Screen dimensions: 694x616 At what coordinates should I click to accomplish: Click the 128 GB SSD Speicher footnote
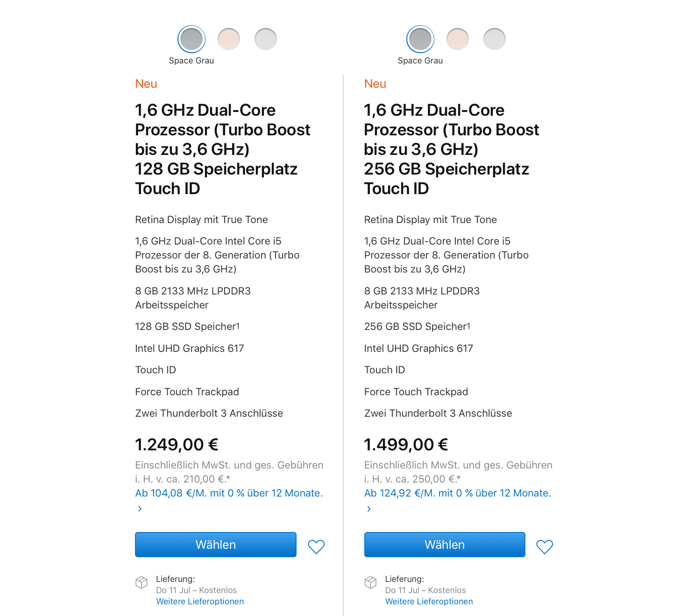click(238, 325)
